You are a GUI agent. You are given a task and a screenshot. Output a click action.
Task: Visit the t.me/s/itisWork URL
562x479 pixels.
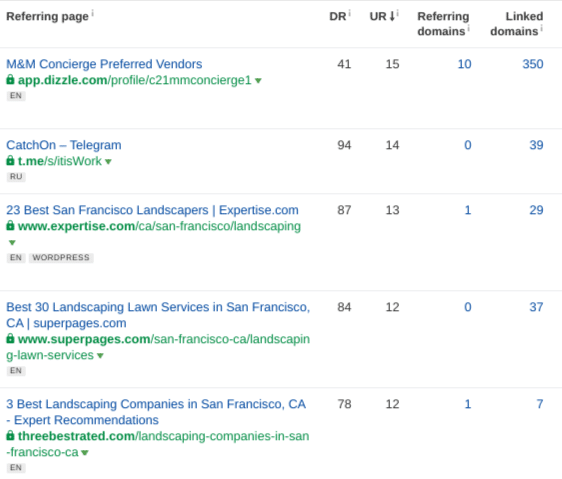(x=60, y=161)
